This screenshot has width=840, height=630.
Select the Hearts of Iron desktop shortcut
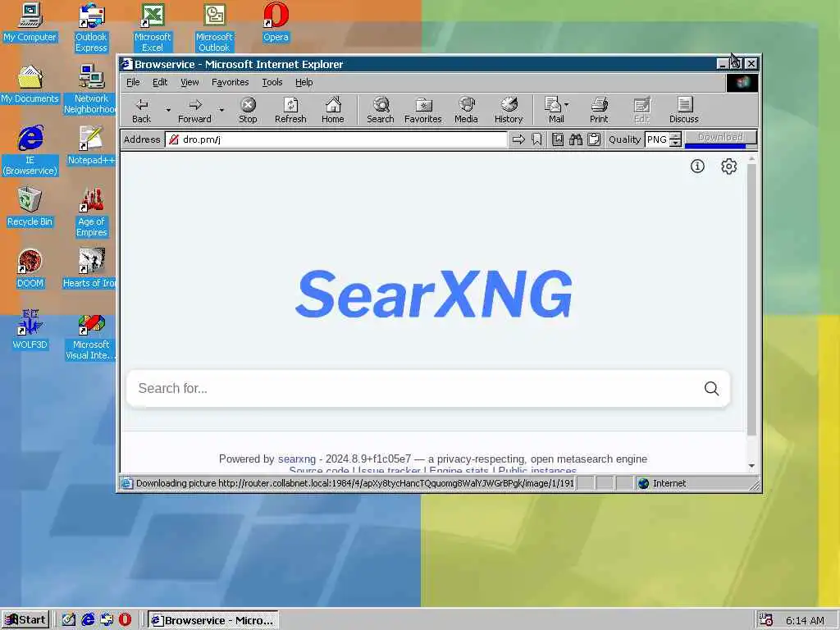point(90,269)
